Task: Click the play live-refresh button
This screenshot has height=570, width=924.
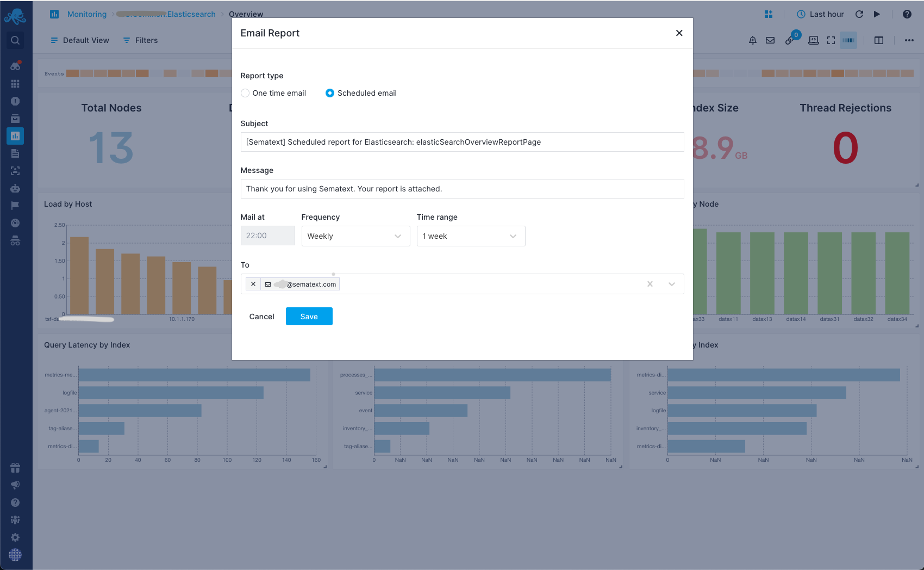Action: pos(877,14)
